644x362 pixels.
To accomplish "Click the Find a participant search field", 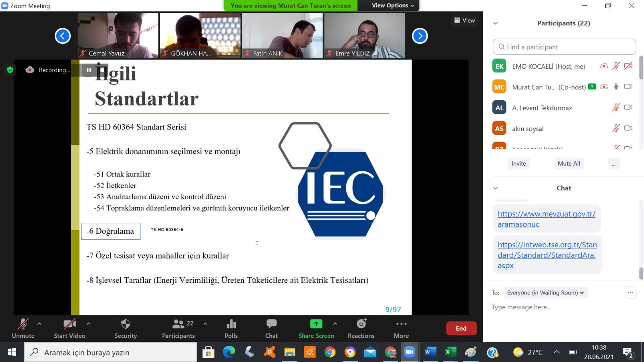I will click(564, 47).
